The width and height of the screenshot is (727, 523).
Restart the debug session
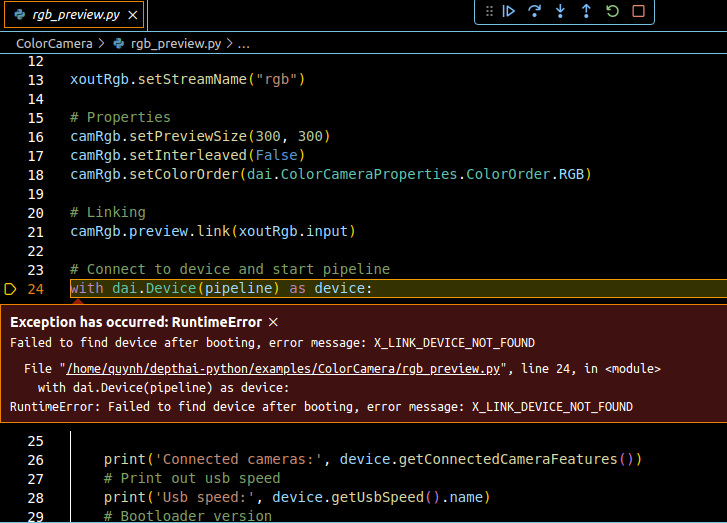[x=612, y=12]
